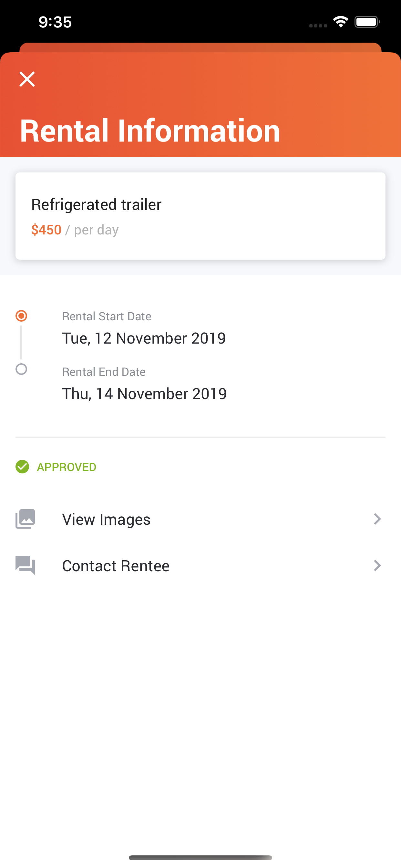Tap the Tue, 12 November 2019 start date
Viewport: 401px width, 868px height.
[144, 338]
